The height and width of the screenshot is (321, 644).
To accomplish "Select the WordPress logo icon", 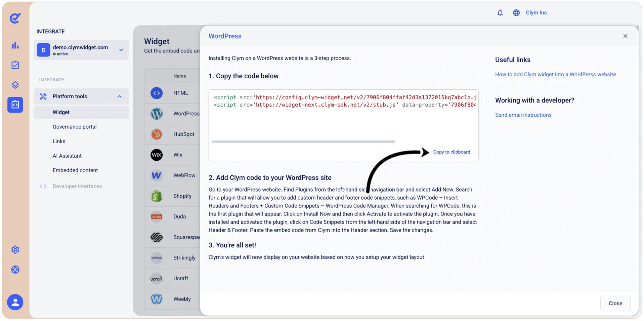I will tap(156, 114).
